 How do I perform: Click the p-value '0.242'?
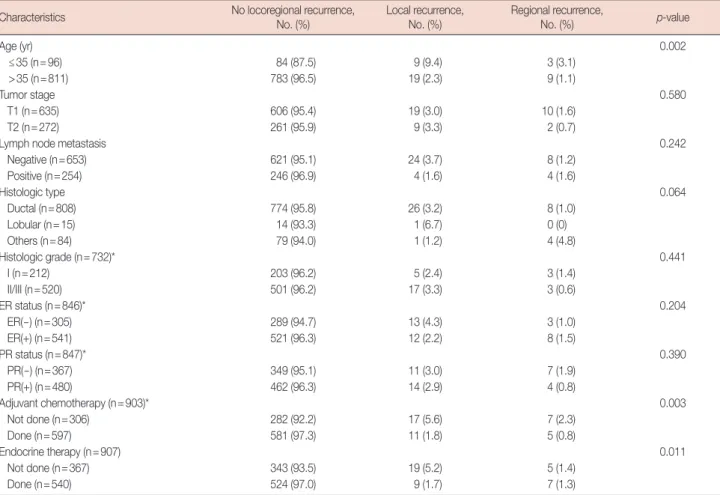673,144
